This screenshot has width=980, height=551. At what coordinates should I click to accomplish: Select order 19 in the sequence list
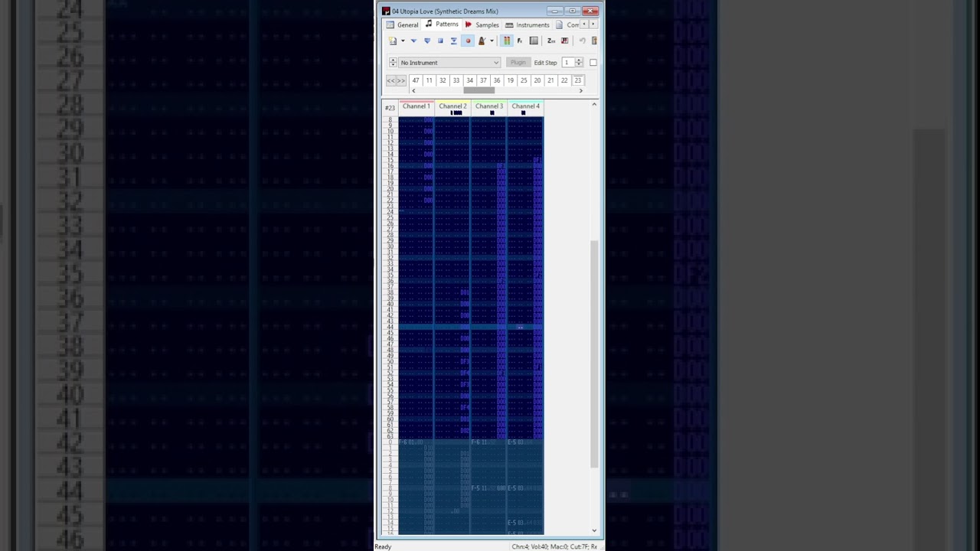pyautogui.click(x=510, y=80)
